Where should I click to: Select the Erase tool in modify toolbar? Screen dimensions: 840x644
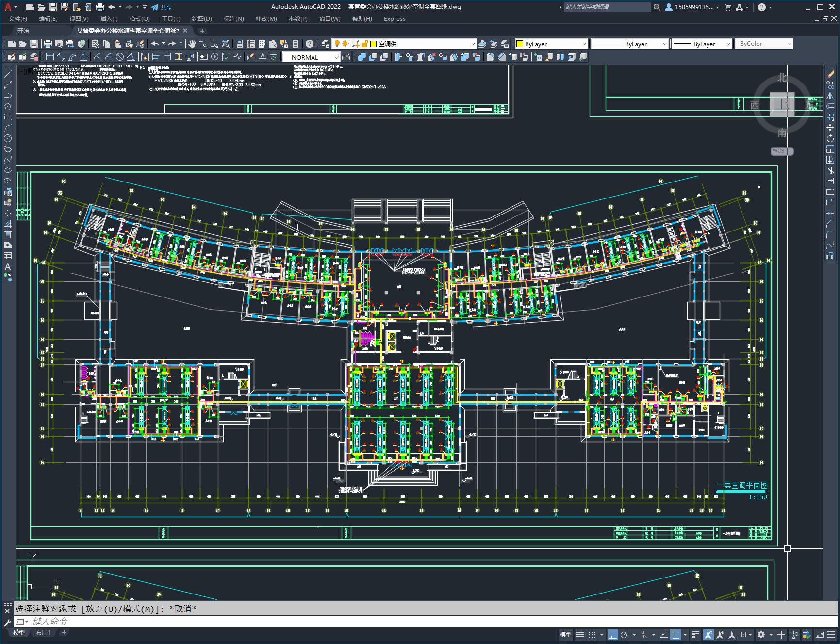[x=830, y=74]
